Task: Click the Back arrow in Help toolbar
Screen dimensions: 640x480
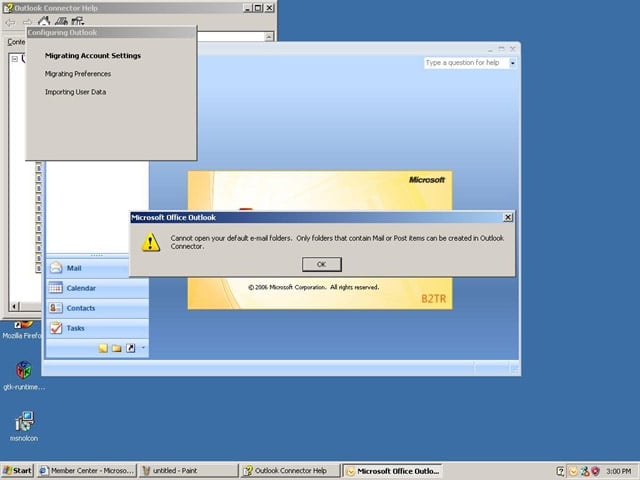Action: click(11, 22)
